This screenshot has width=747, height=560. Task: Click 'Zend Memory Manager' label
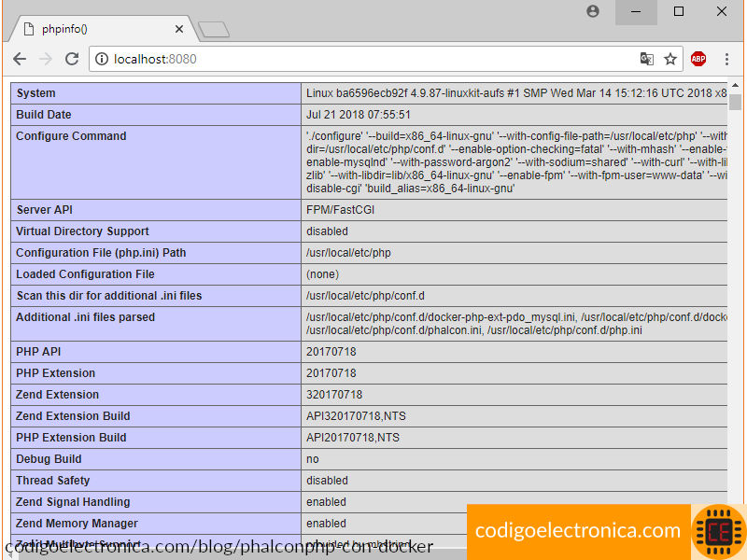point(77,524)
